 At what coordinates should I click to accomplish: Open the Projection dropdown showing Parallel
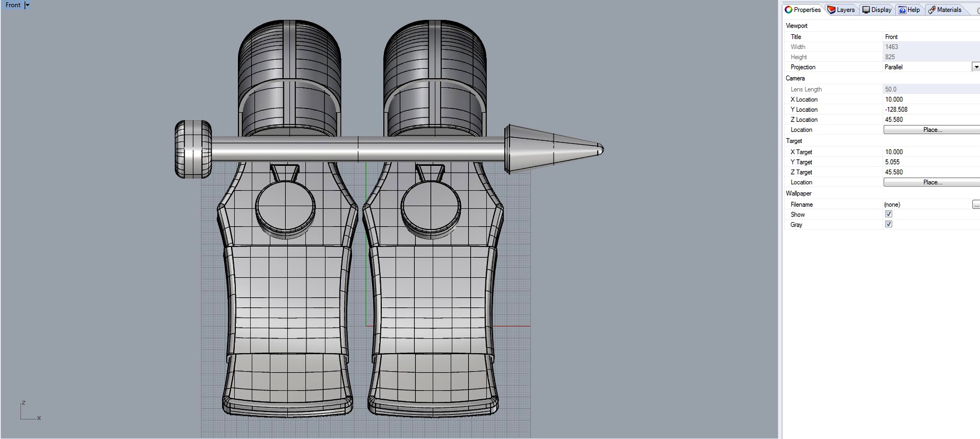point(976,67)
